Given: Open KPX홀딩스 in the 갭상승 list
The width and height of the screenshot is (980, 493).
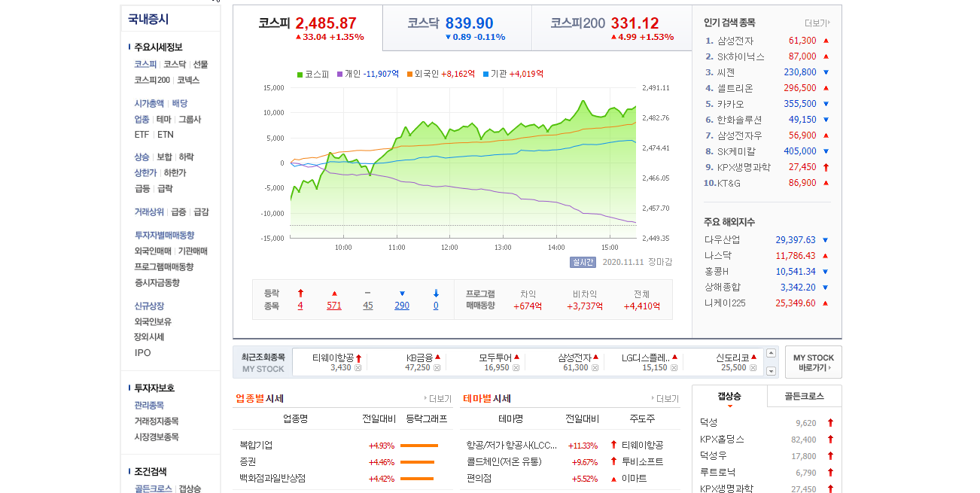Looking at the screenshot, I should tap(723, 440).
